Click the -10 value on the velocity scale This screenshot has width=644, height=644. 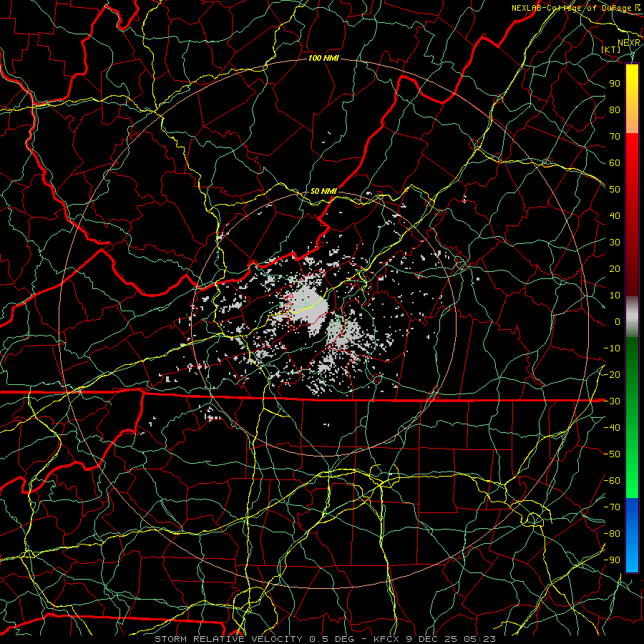[612, 348]
